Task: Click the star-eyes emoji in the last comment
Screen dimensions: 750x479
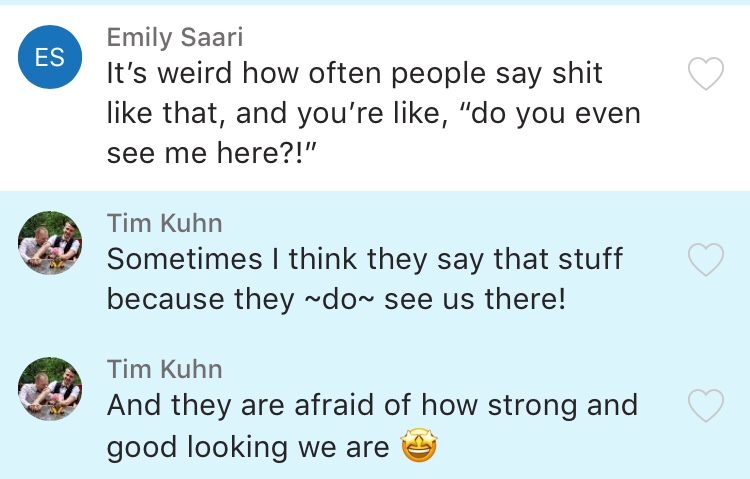Action: pos(420,446)
